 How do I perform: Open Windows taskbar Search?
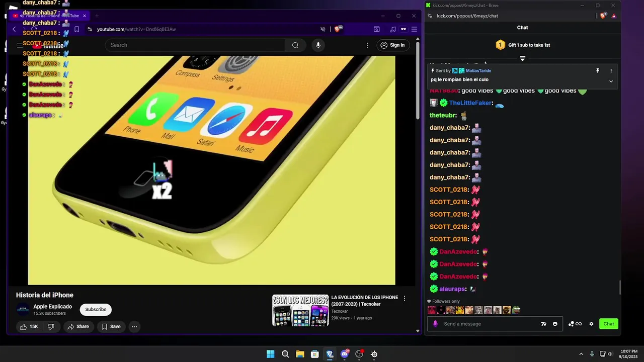[x=285, y=354]
